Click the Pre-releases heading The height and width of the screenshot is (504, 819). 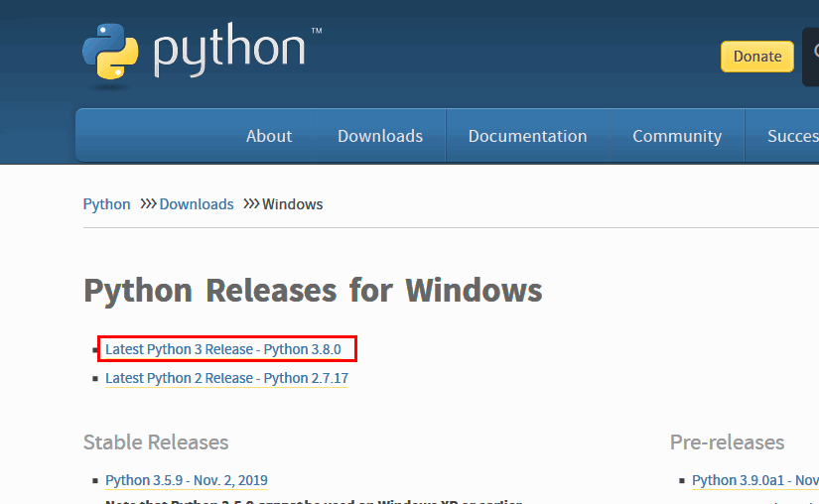(727, 441)
